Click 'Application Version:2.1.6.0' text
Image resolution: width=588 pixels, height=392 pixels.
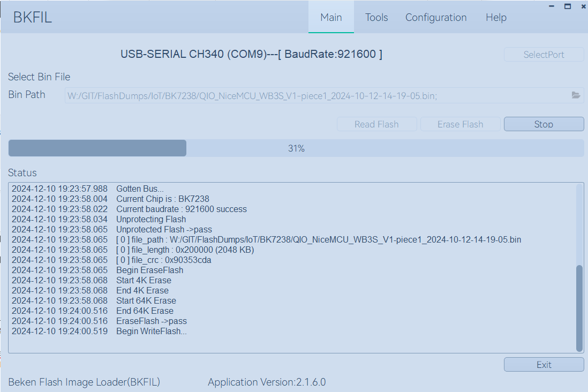267,382
